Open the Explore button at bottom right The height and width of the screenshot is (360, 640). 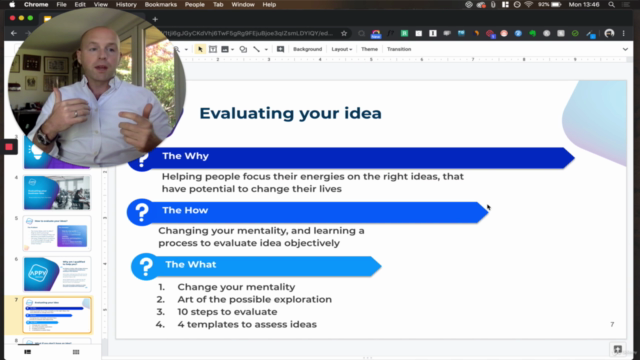pyautogui.click(x=618, y=349)
